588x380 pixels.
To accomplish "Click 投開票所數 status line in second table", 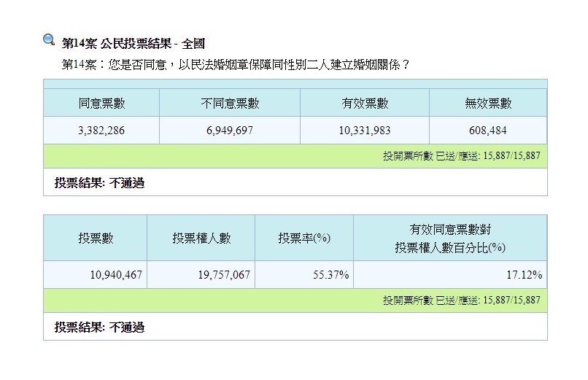I will pyautogui.click(x=462, y=300).
